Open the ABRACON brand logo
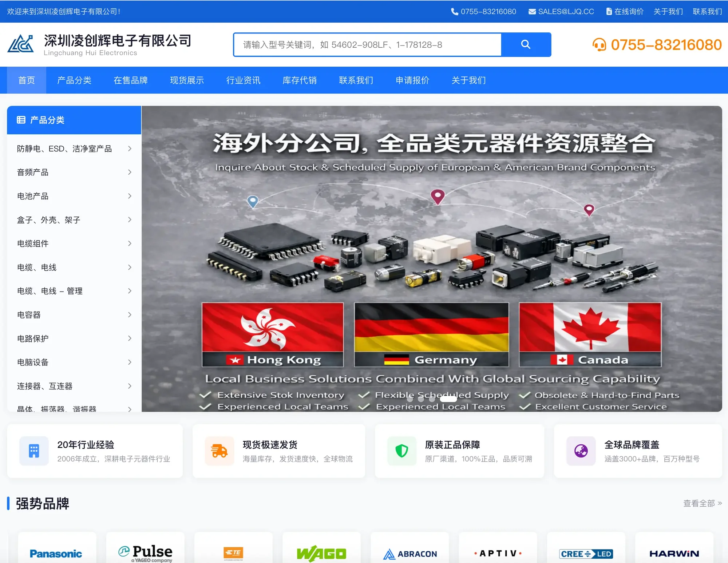 click(x=410, y=553)
